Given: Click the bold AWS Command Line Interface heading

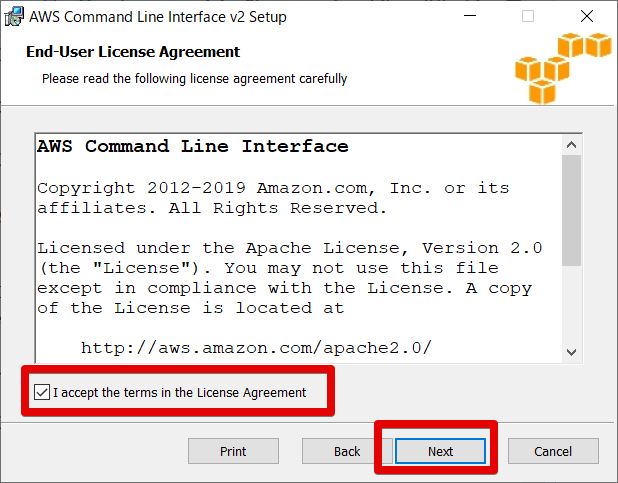Looking at the screenshot, I should 193,147.
